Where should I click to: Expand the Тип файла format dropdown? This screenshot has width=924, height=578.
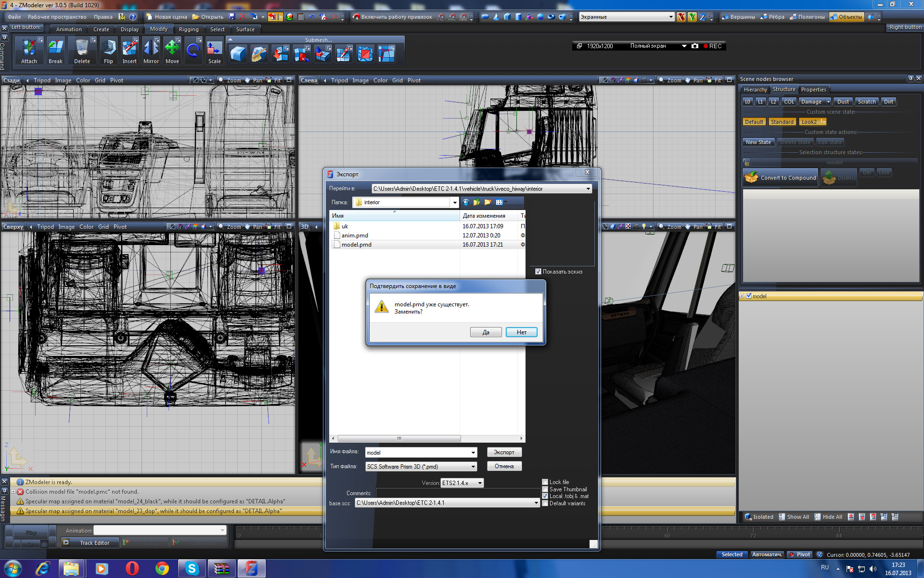tap(473, 466)
